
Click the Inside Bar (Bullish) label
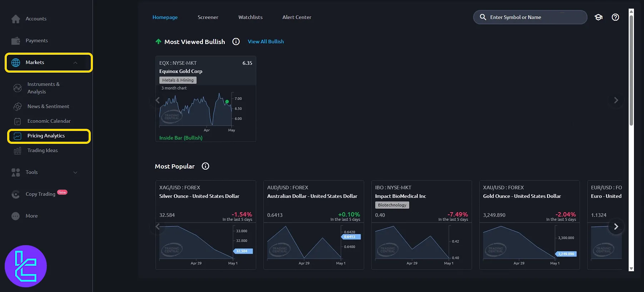coord(181,138)
